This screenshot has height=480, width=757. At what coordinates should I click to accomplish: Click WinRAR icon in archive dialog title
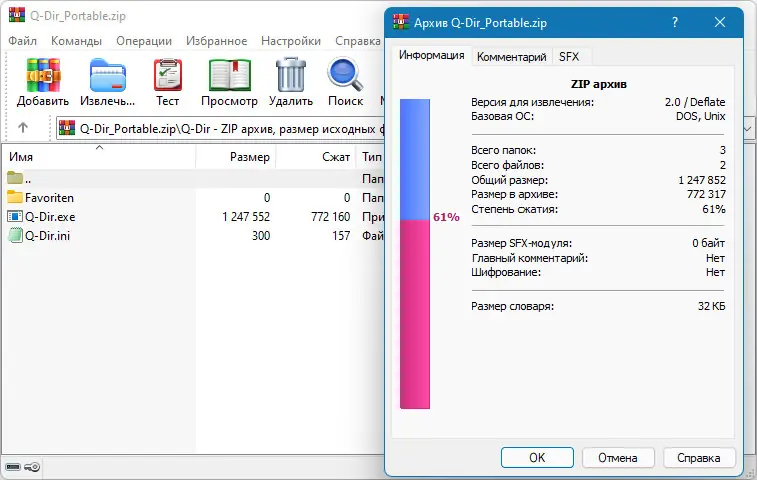click(x=401, y=22)
